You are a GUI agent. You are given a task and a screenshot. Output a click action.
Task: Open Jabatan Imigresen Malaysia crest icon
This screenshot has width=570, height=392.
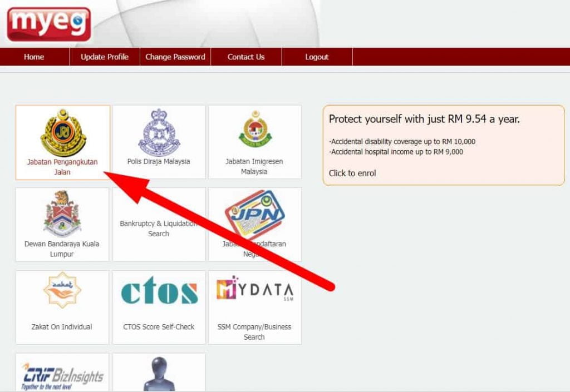pos(255,130)
